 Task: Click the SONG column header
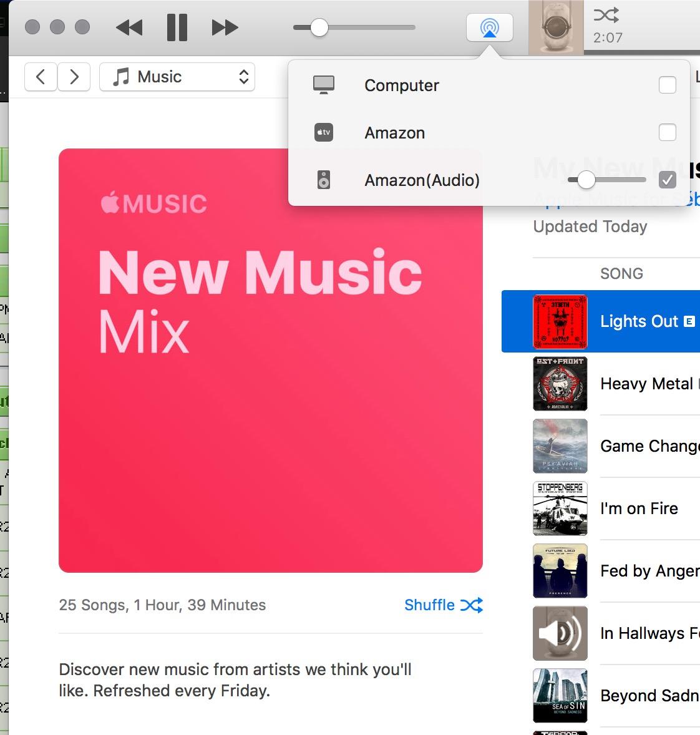coord(621,274)
